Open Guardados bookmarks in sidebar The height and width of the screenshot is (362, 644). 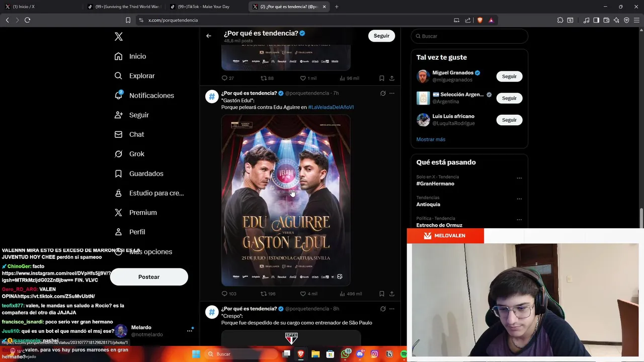tap(139, 173)
